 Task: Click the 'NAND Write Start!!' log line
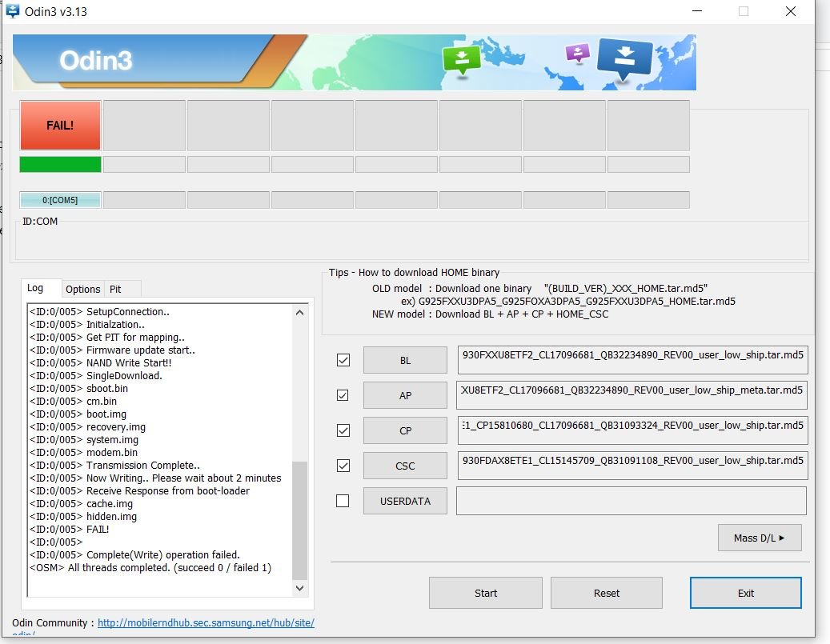[101, 363]
